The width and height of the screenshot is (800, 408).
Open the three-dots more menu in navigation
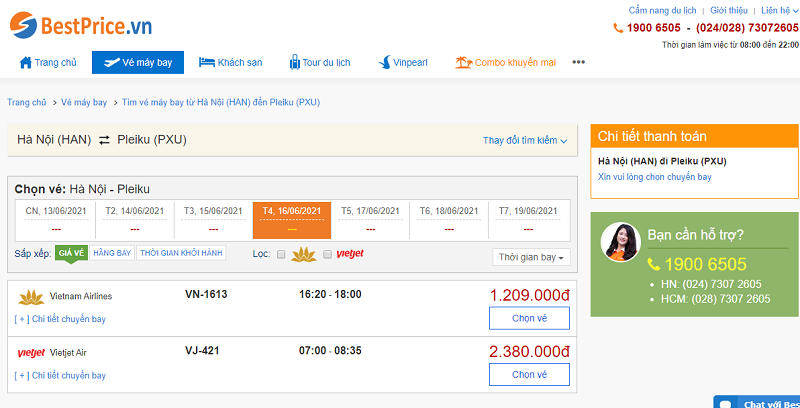(x=578, y=62)
